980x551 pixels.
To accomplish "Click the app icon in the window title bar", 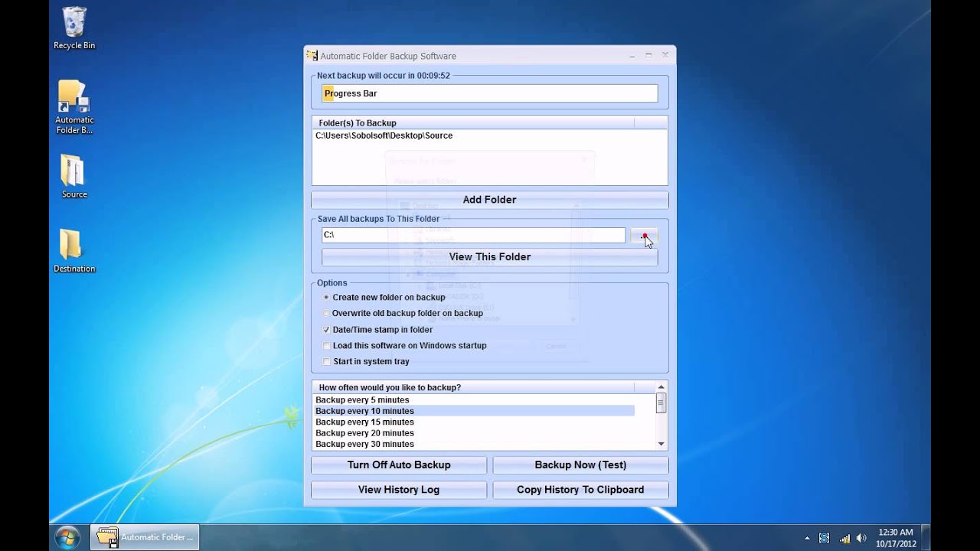I will coord(312,55).
